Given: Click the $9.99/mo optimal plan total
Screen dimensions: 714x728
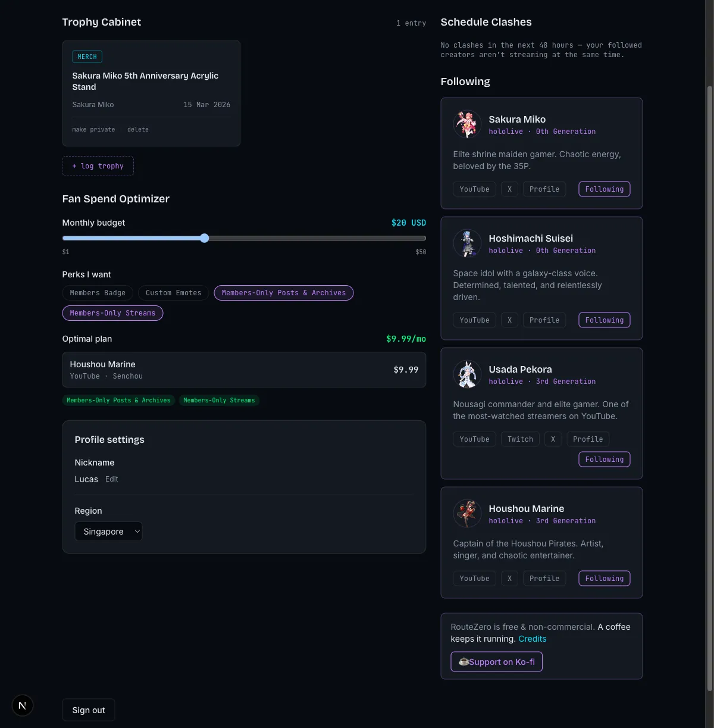Looking at the screenshot, I should pyautogui.click(x=406, y=339).
